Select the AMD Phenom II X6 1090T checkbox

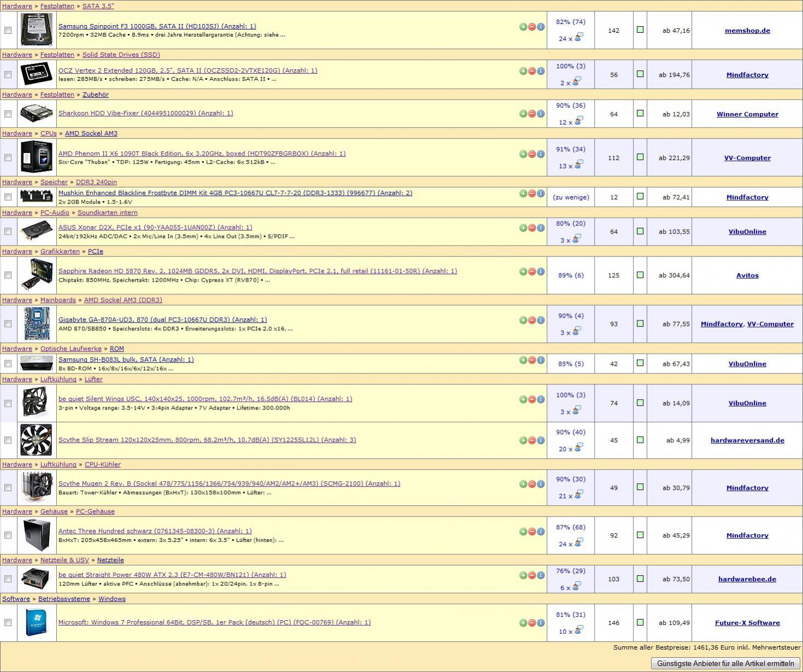(8, 157)
